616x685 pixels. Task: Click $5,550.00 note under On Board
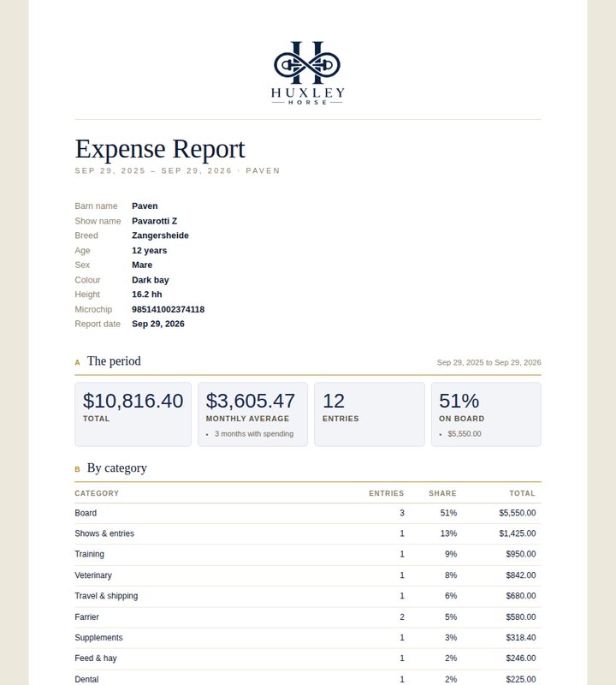(465, 434)
